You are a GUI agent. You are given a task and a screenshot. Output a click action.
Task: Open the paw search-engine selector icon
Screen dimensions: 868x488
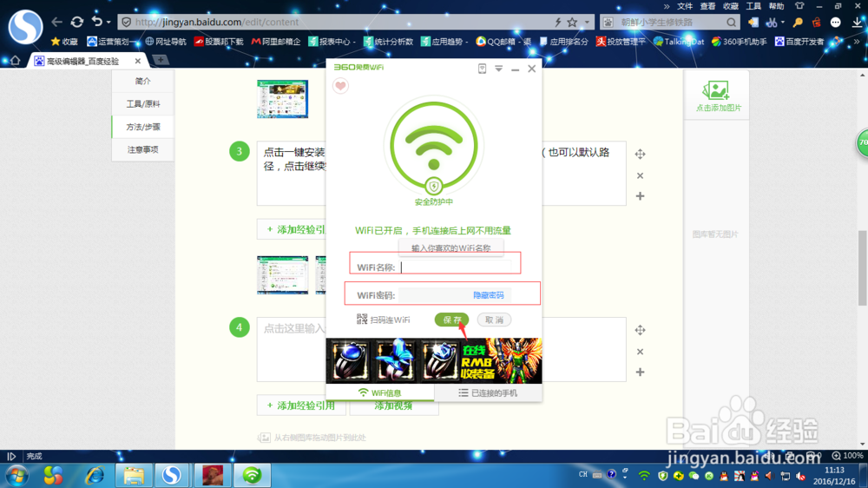[x=608, y=23]
